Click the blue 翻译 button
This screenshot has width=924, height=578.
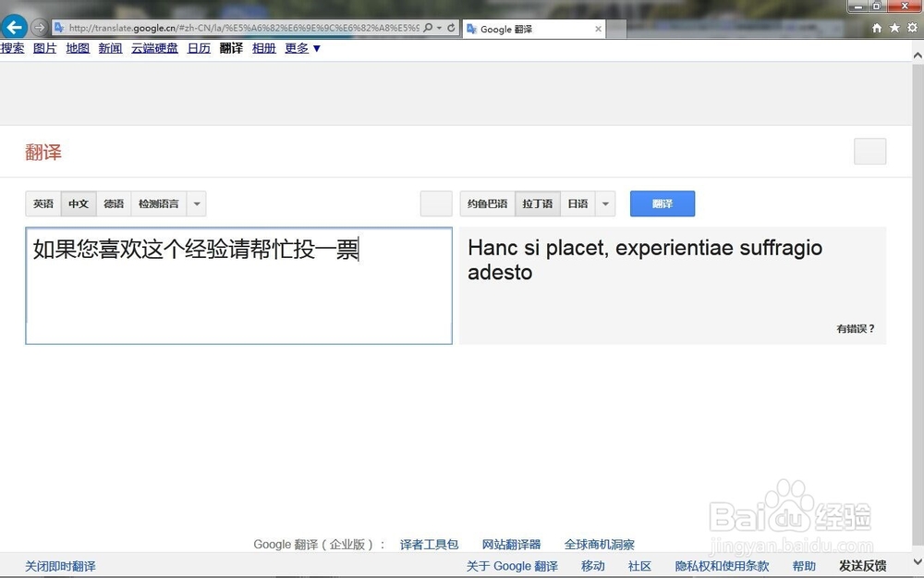[x=663, y=204]
